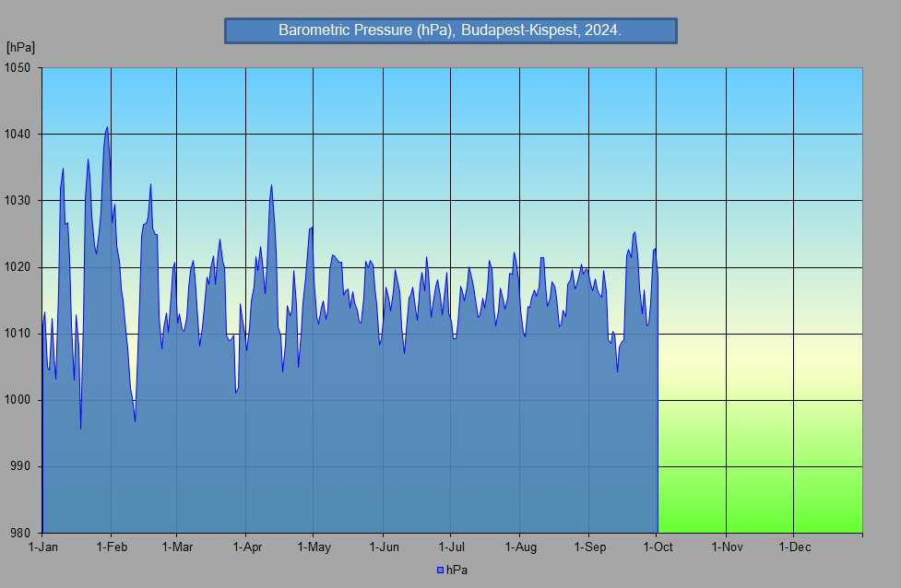Screen dimensions: 901x588
Task: Click the 1-Jan x-axis date label
Action: [x=42, y=547]
